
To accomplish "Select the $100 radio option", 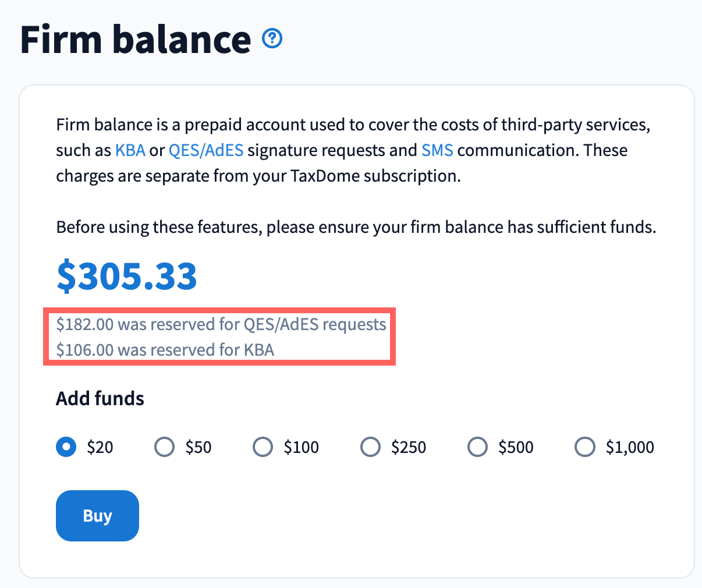I will coord(263,447).
